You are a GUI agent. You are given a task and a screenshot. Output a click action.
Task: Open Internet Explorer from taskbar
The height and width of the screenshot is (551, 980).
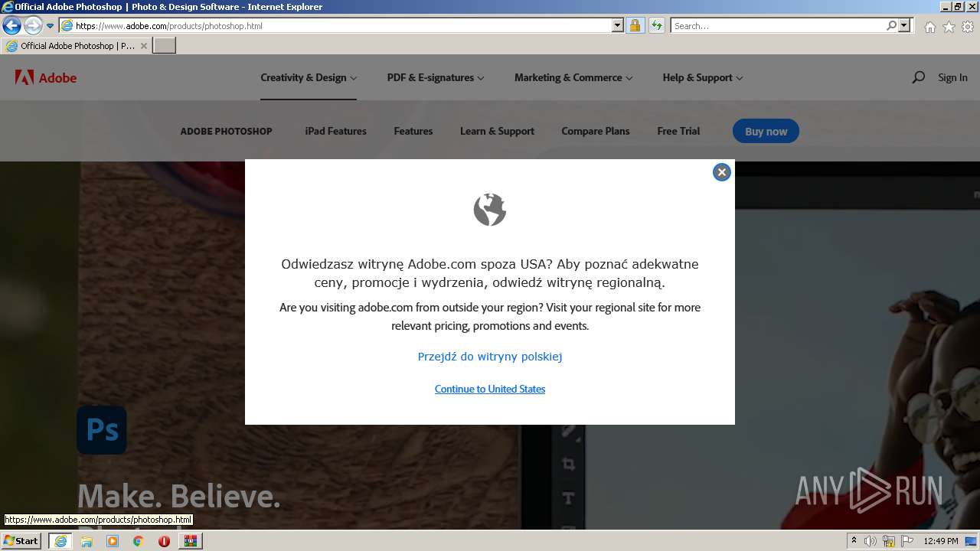(60, 541)
